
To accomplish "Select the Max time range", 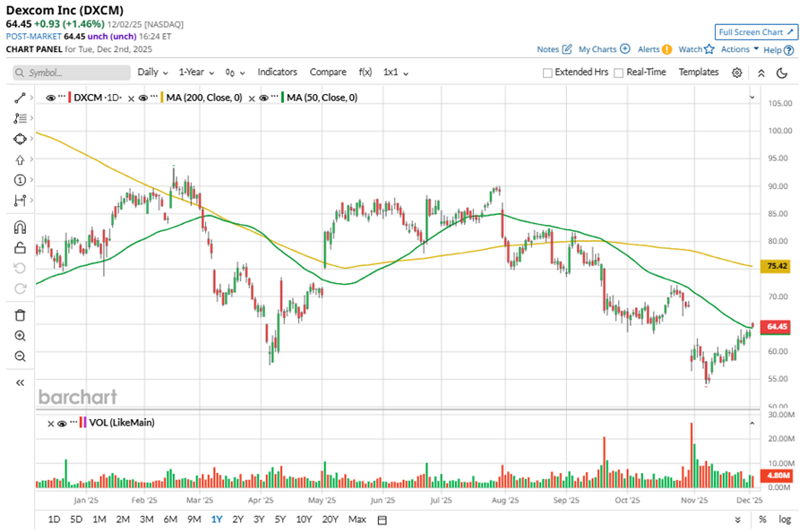I will pyautogui.click(x=357, y=519).
